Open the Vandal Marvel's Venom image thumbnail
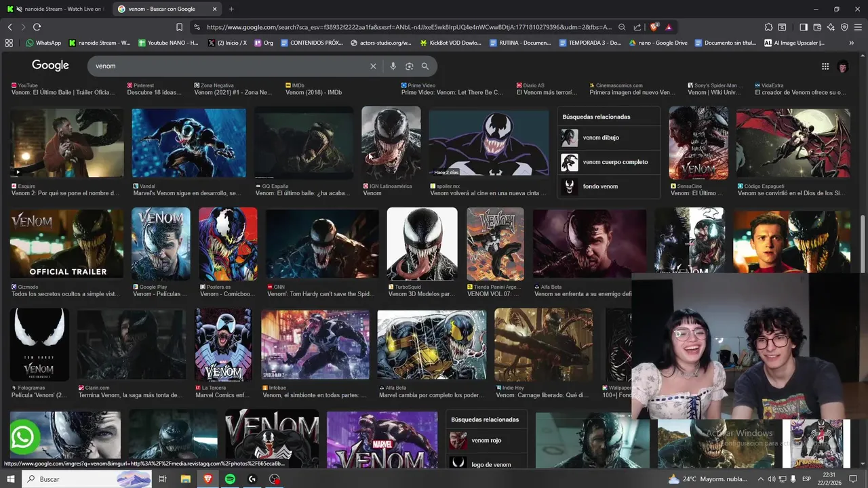Screen dimensions: 868x488 pos(189,143)
